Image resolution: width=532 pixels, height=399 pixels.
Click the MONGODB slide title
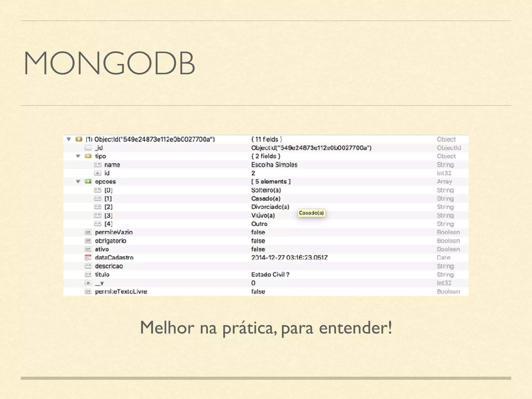point(109,63)
